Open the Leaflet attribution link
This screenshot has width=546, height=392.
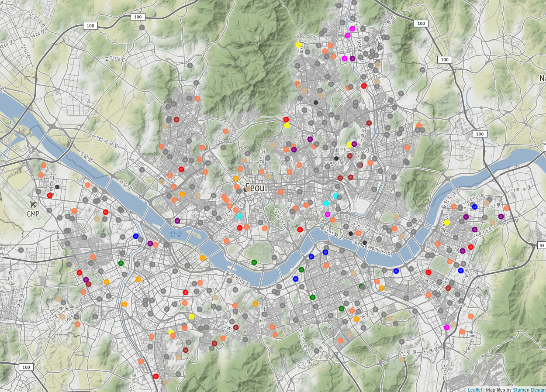coord(474,389)
